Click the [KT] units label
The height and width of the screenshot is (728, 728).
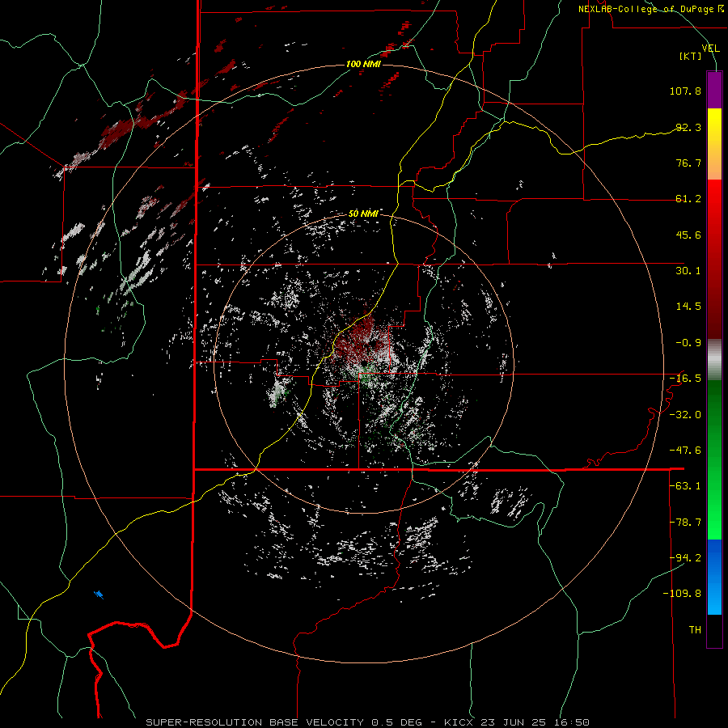tap(691, 56)
